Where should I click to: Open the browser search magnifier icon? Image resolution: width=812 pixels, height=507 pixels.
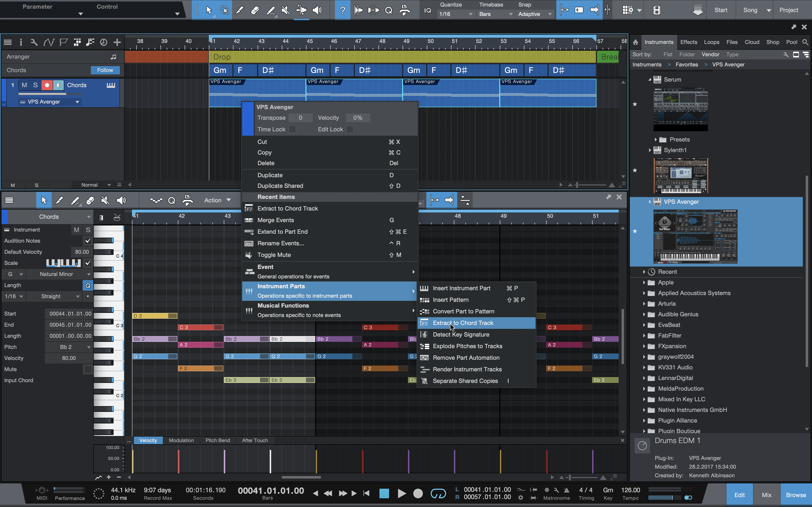click(805, 42)
